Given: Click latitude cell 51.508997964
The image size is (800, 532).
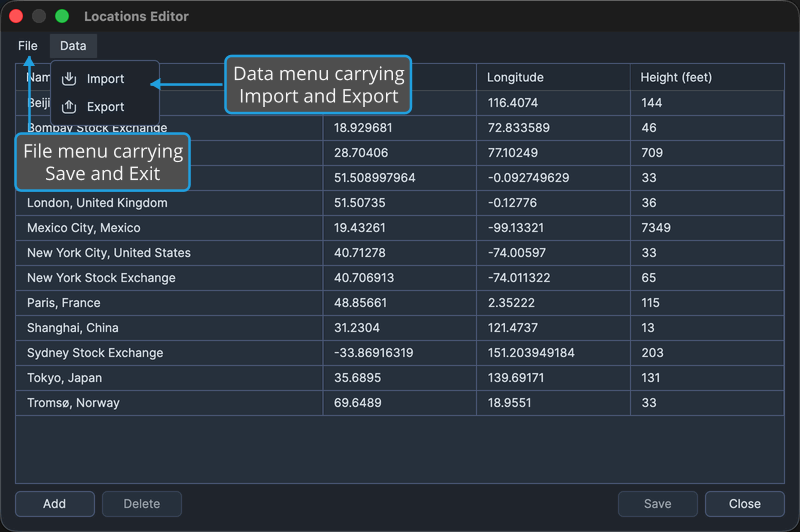Looking at the screenshot, I should click(x=399, y=178).
